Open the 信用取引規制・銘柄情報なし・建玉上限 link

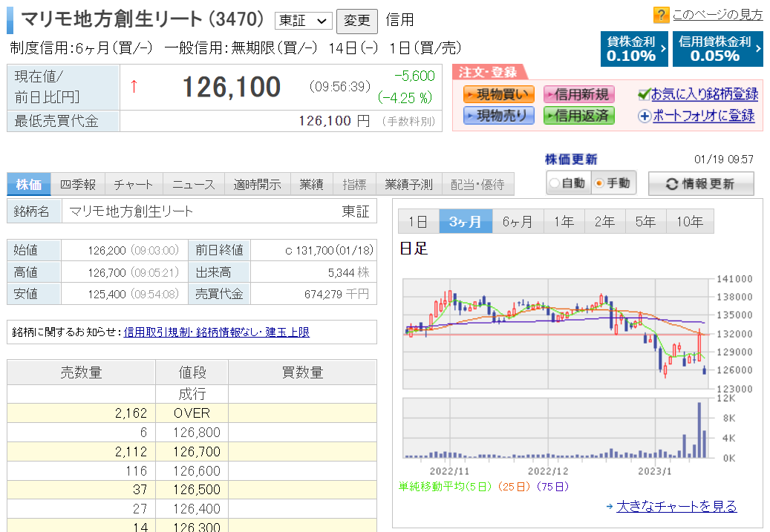[x=217, y=332]
